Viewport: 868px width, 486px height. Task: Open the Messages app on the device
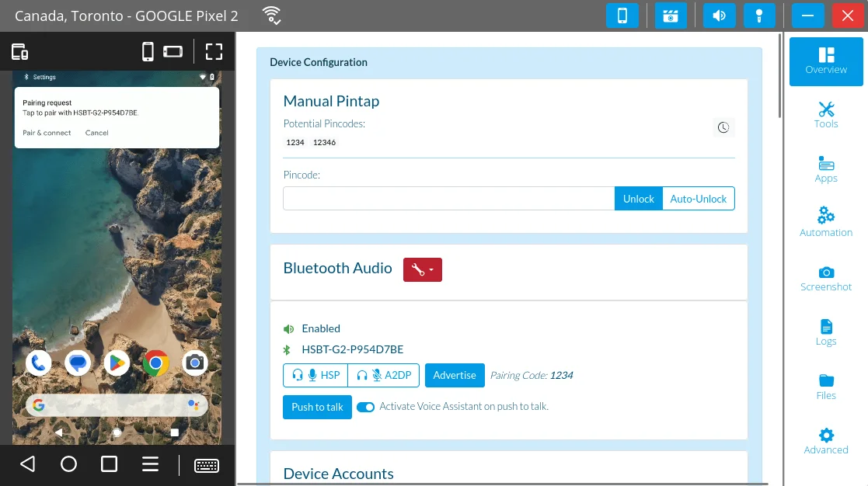click(78, 363)
